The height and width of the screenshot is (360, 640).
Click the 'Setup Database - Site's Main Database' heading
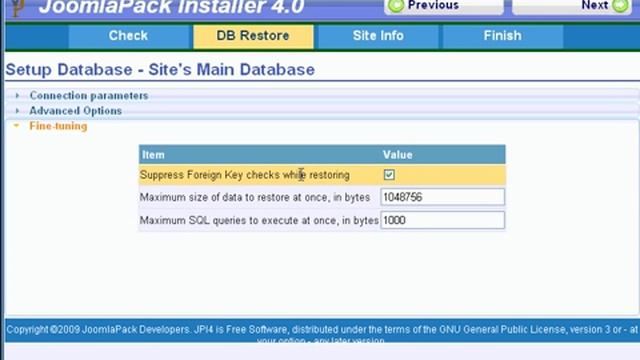click(160, 70)
